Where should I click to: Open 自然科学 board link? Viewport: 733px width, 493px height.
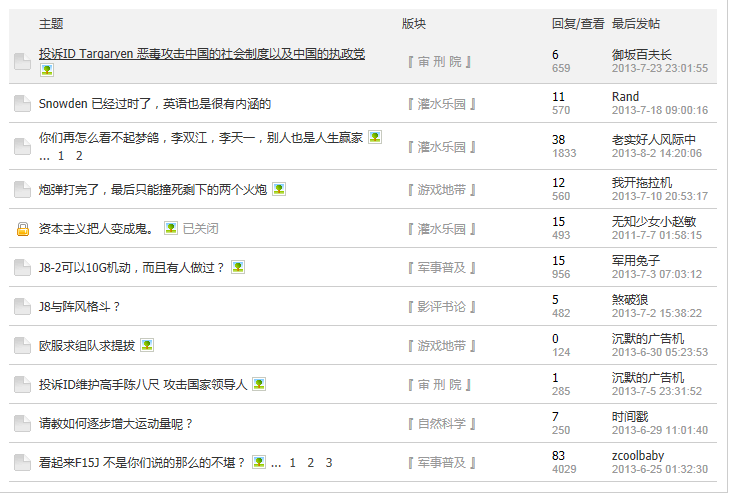(440, 424)
